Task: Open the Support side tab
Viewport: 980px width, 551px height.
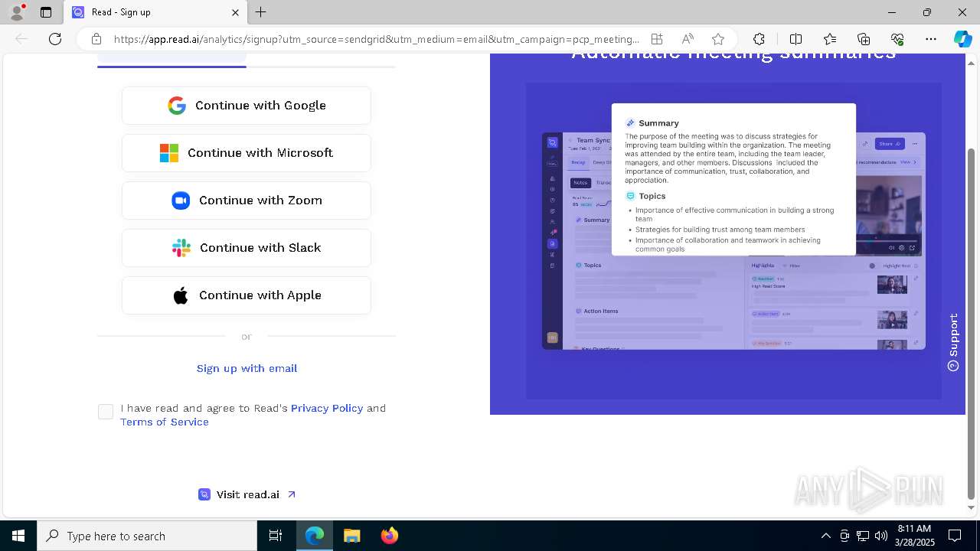Action: [953, 342]
